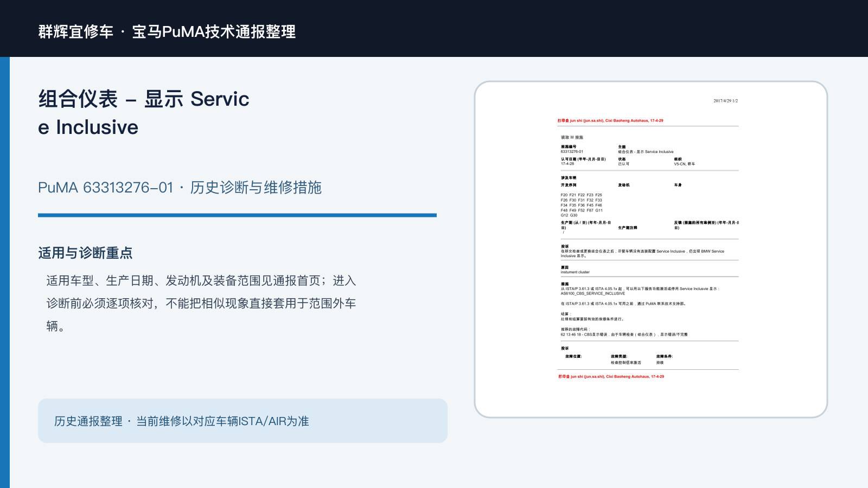
Task: Click the date stamp 2017/4/29 1/2 in document
Action: pyautogui.click(x=725, y=101)
